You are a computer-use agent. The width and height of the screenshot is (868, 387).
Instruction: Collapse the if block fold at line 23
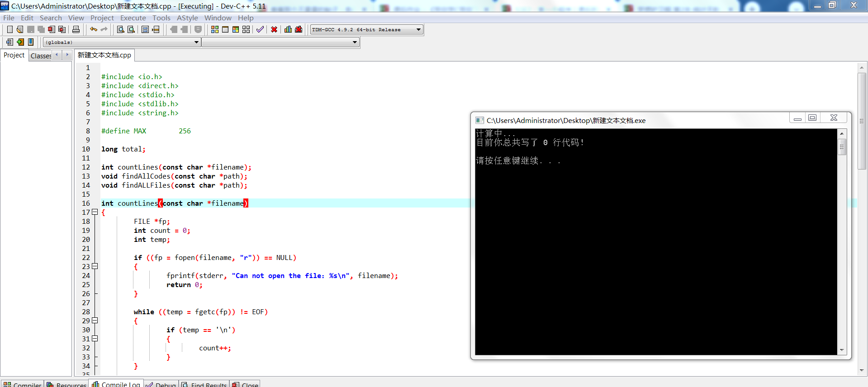pos(95,266)
